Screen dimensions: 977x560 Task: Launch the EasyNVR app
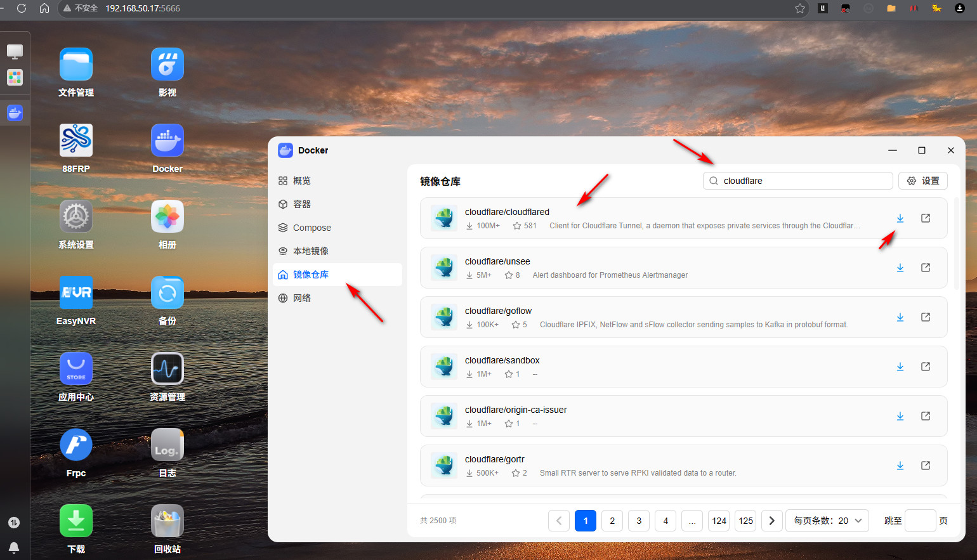pos(76,293)
